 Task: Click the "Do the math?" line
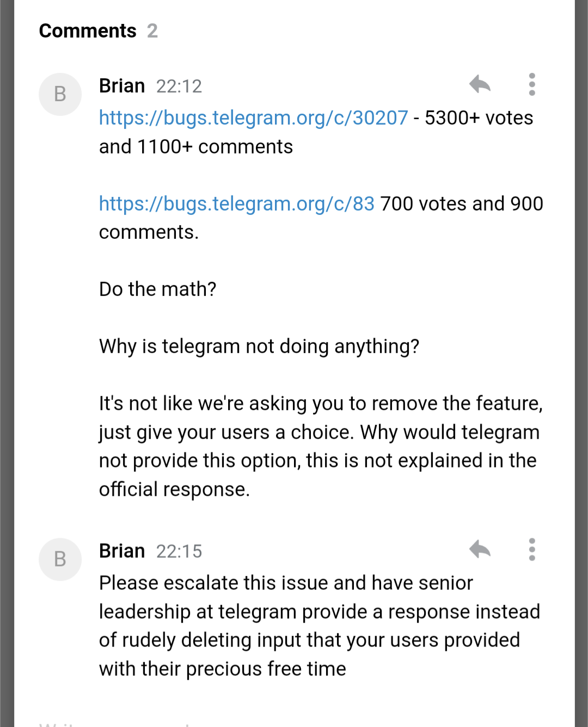point(157,289)
